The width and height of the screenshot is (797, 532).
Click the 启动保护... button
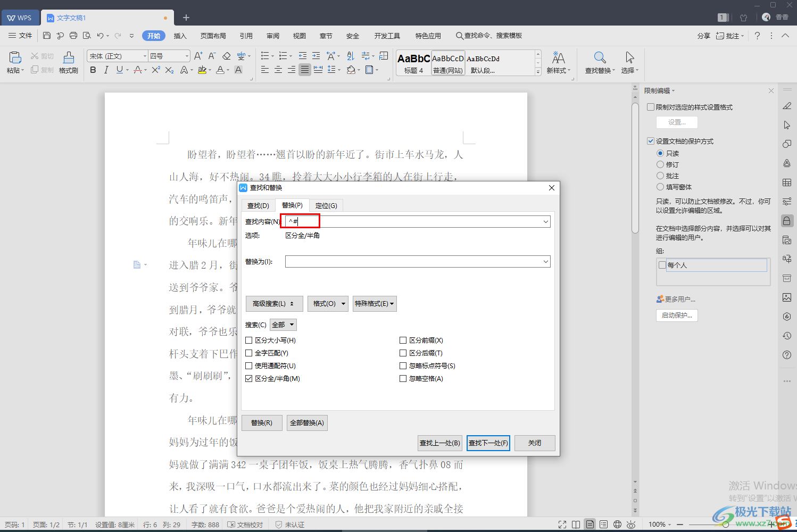677,315
